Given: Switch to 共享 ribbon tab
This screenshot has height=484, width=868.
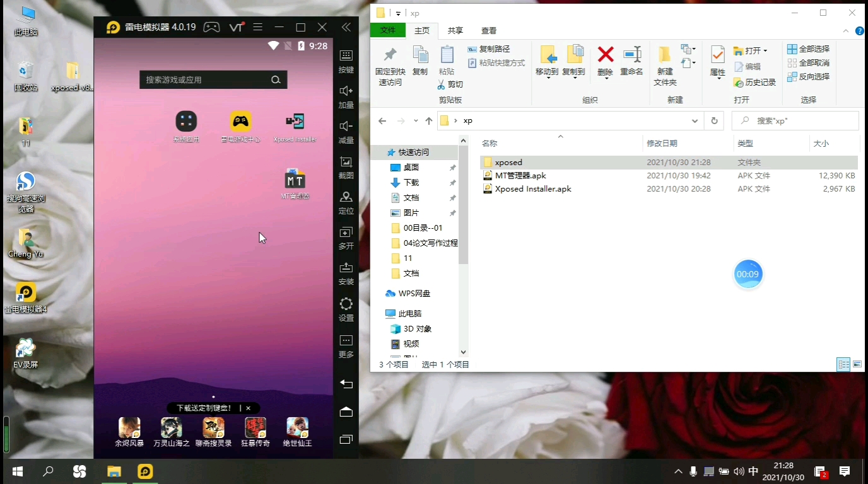Looking at the screenshot, I should pyautogui.click(x=455, y=30).
